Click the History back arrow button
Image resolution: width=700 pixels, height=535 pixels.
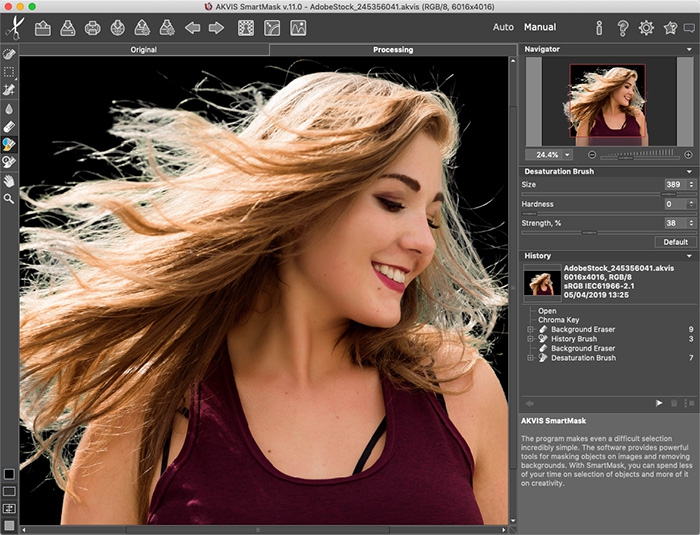tap(530, 403)
